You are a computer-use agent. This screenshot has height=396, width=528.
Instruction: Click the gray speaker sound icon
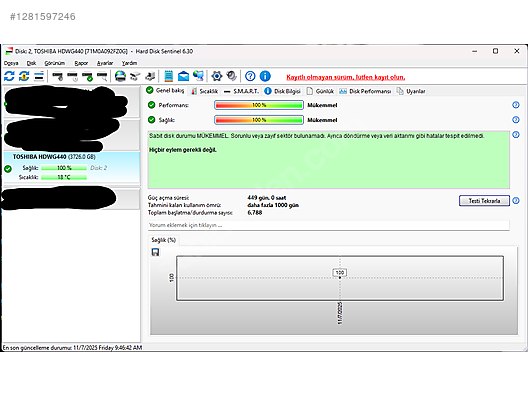[x=232, y=76]
